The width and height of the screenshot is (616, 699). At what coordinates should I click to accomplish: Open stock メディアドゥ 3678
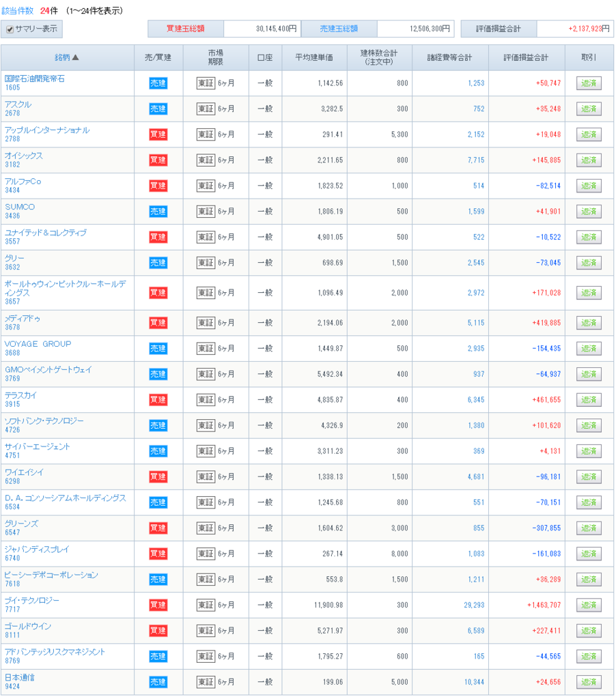point(23,323)
